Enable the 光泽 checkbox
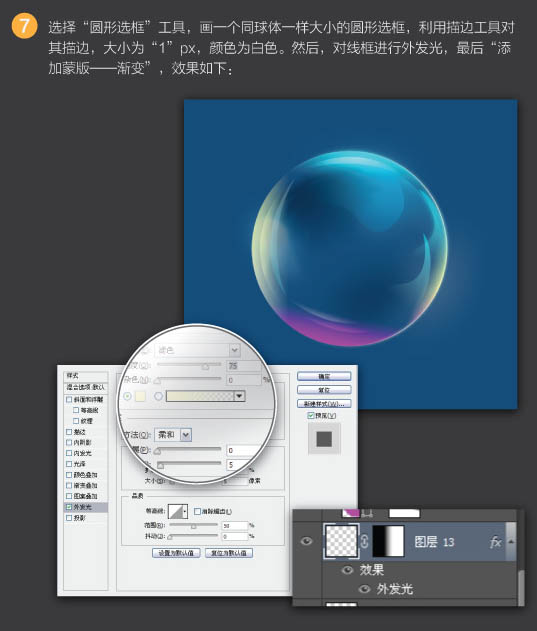This screenshot has width=537, height=631. (x=69, y=464)
